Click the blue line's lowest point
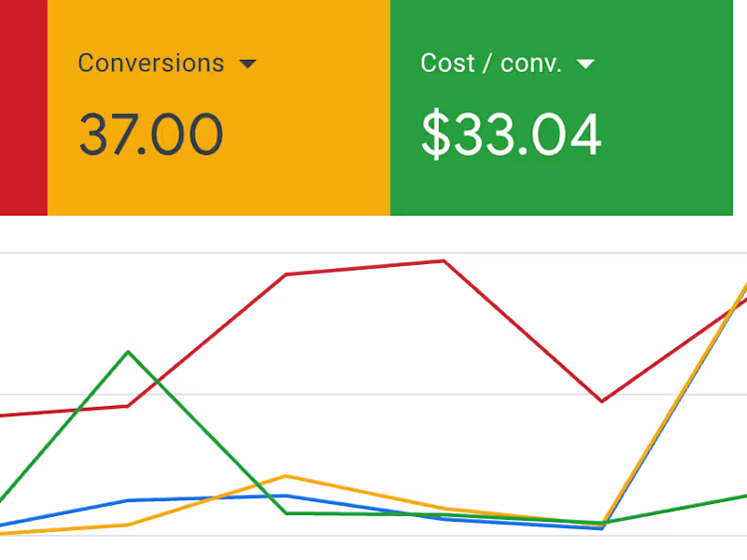This screenshot has height=560, width=747. click(602, 528)
